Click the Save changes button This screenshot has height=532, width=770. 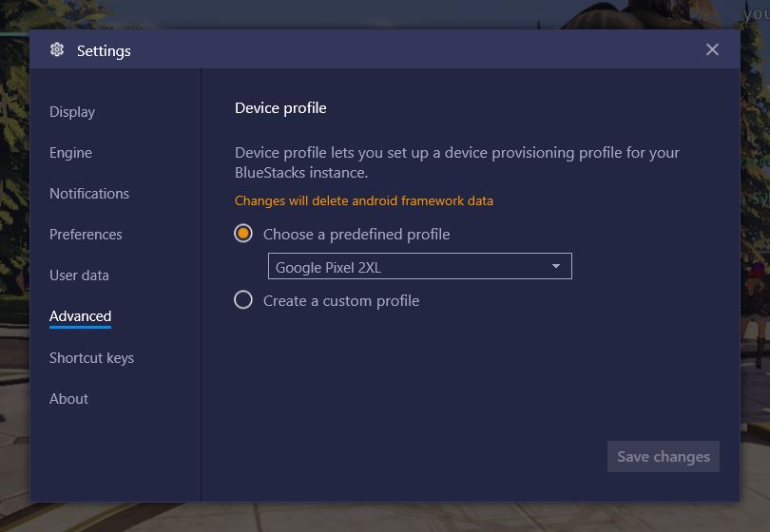tap(664, 456)
